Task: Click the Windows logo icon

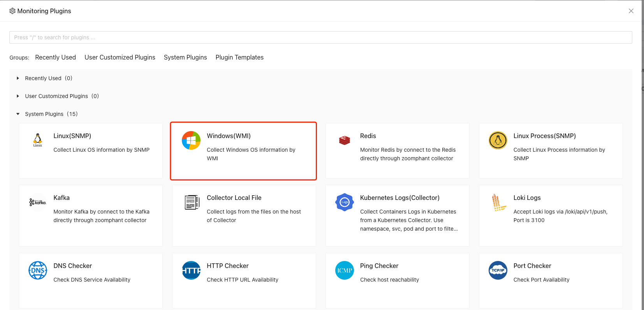Action: coord(191,140)
